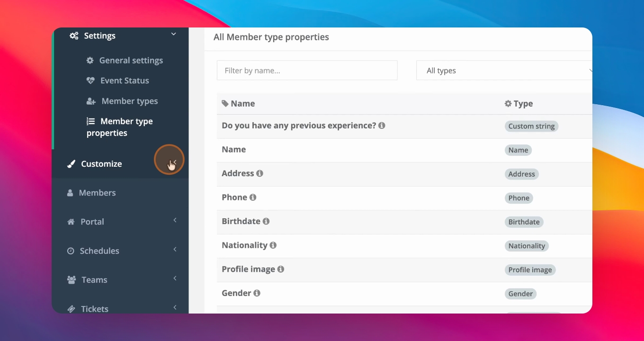The height and width of the screenshot is (341, 644).
Task: Expand the Teams menu chevron
Action: (175, 278)
